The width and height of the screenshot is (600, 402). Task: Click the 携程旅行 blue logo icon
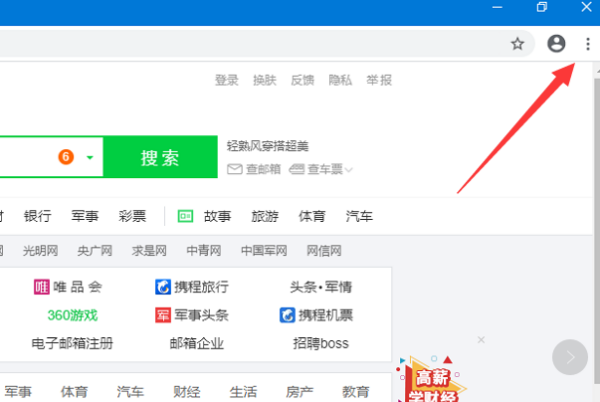pyautogui.click(x=163, y=287)
